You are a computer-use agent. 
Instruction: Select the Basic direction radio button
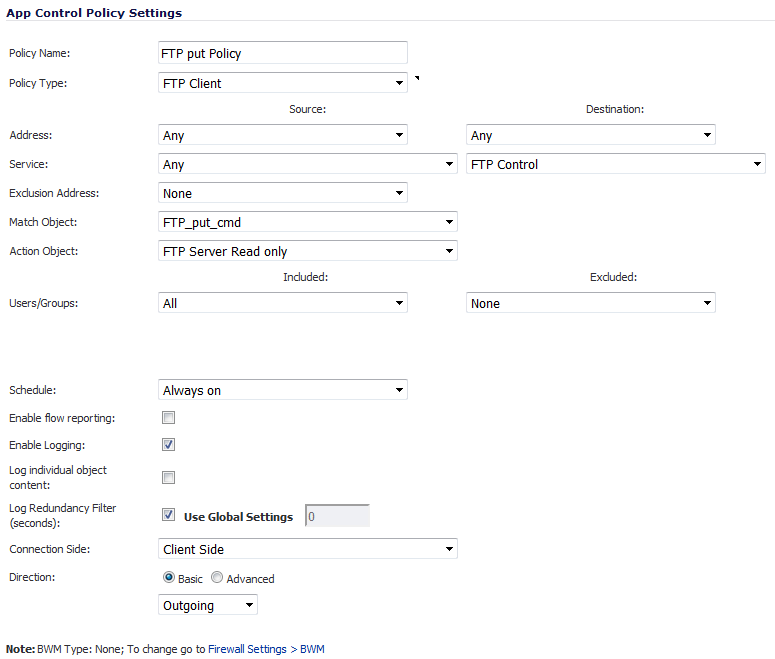click(x=169, y=577)
